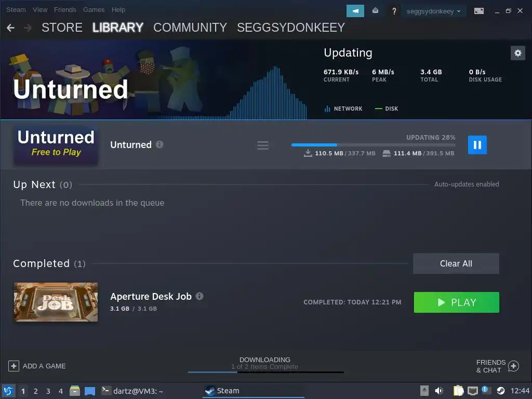Toggle the DISK graph legend
The image size is (532, 399).
(387, 109)
